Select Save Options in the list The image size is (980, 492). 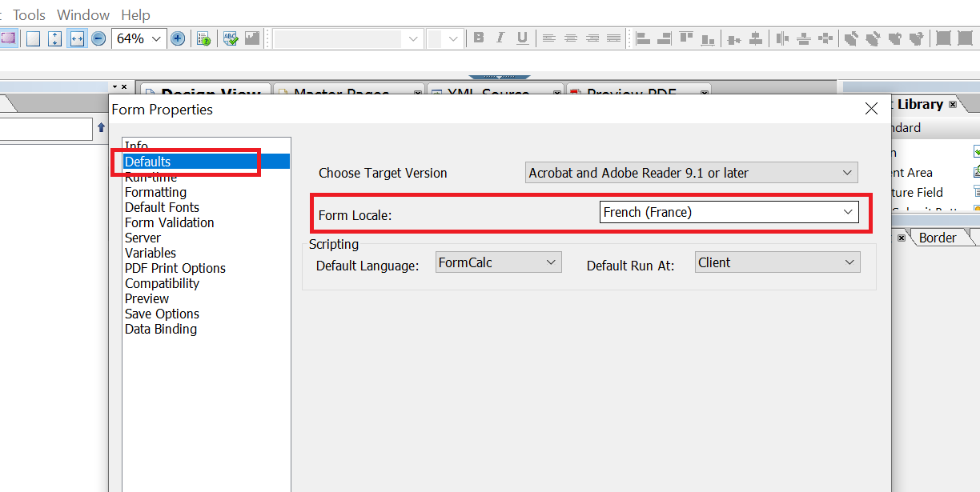pos(162,314)
